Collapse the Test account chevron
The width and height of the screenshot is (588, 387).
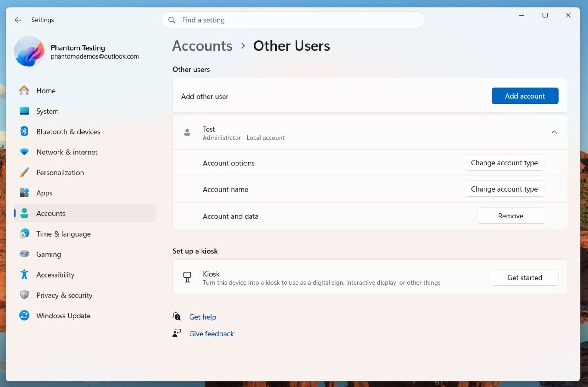[x=554, y=132]
